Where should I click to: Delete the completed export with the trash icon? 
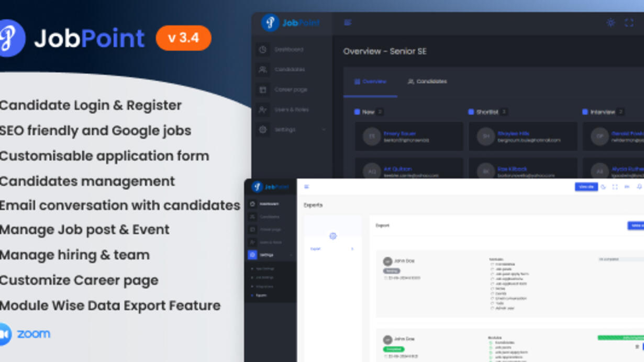637,347
